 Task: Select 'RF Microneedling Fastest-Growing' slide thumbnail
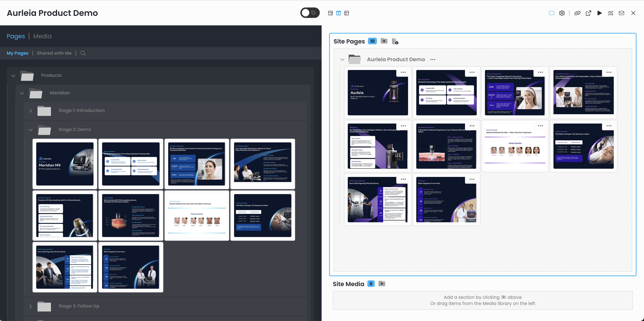tap(197, 164)
